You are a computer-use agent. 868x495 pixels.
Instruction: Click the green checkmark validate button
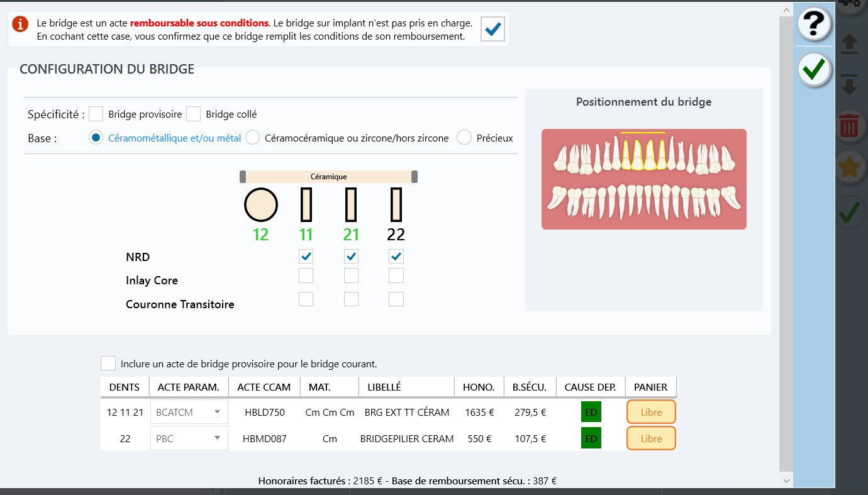click(x=815, y=69)
